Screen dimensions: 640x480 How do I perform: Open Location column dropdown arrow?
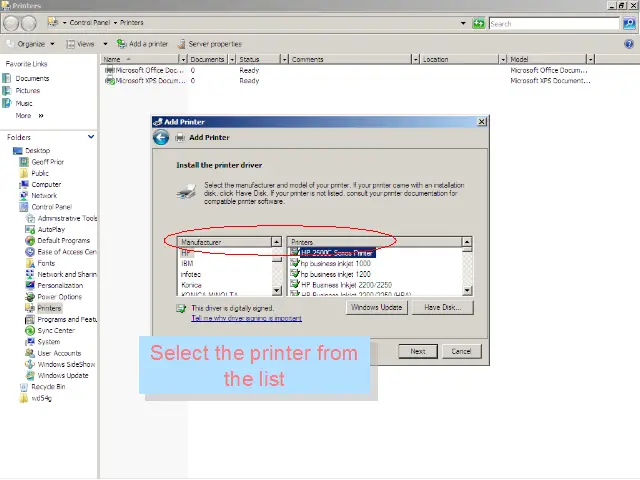coord(503,60)
